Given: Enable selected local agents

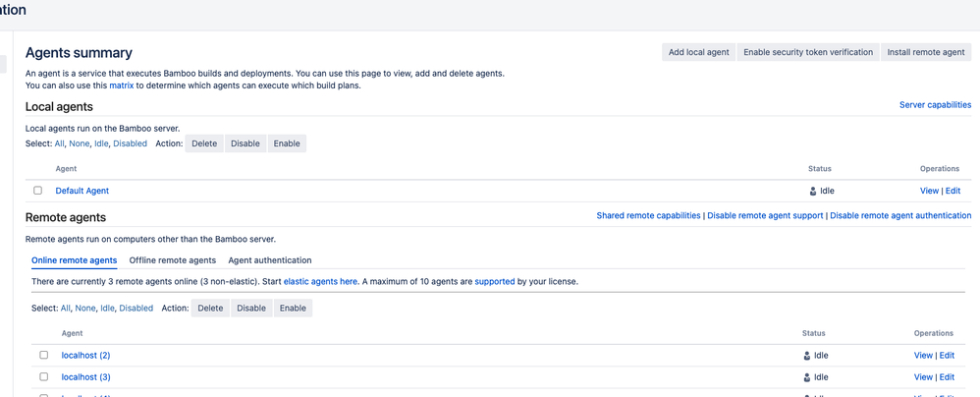Looking at the screenshot, I should [287, 143].
